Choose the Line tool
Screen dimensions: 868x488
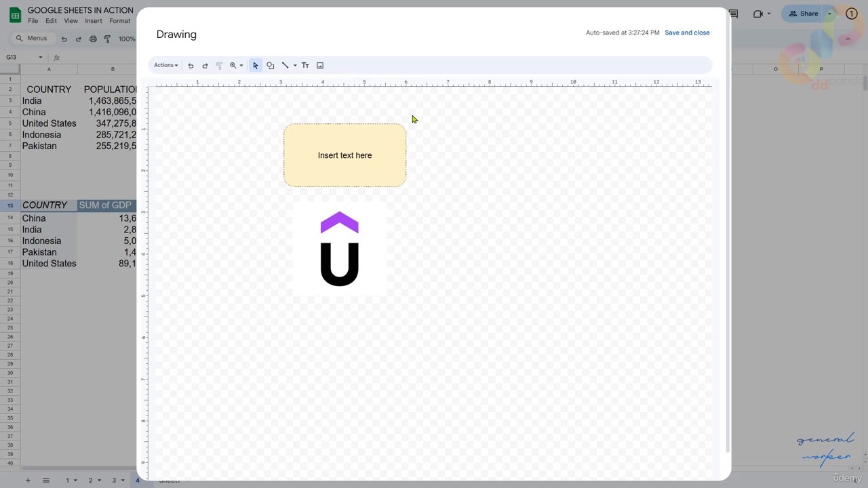click(x=285, y=66)
